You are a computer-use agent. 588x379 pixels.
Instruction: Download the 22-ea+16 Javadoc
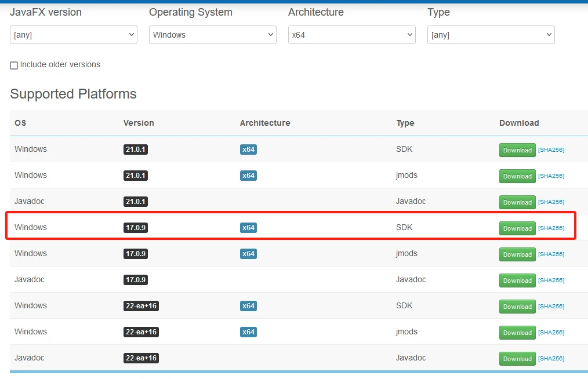[517, 358]
